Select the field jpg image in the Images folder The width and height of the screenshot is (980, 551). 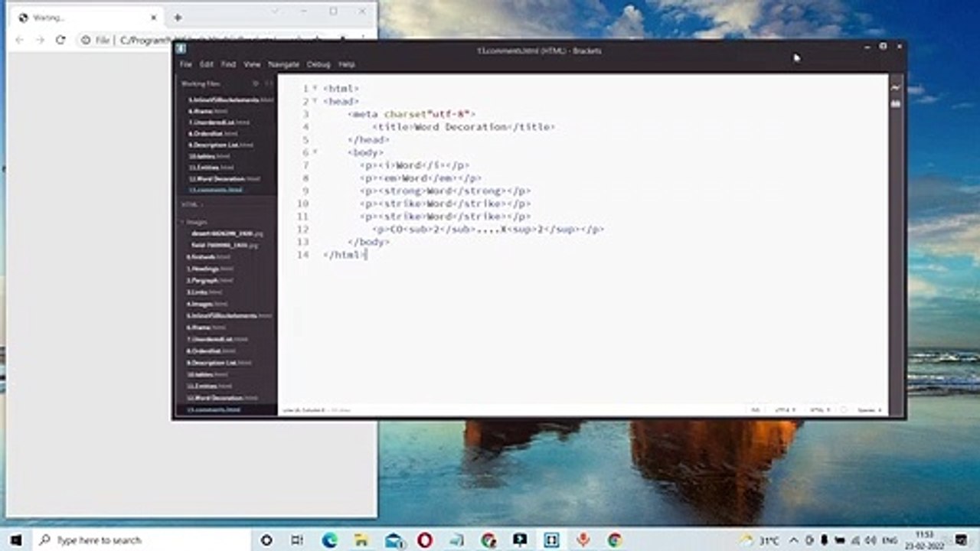point(225,245)
